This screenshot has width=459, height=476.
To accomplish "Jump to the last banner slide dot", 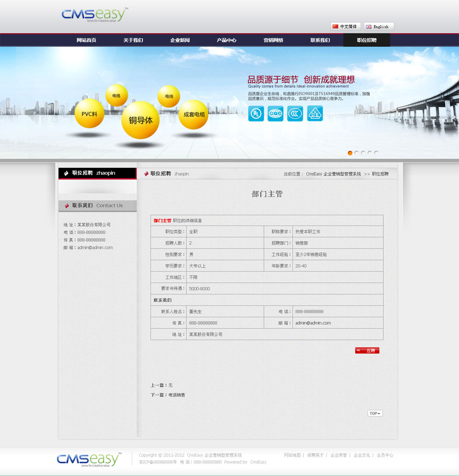I will [x=376, y=153].
